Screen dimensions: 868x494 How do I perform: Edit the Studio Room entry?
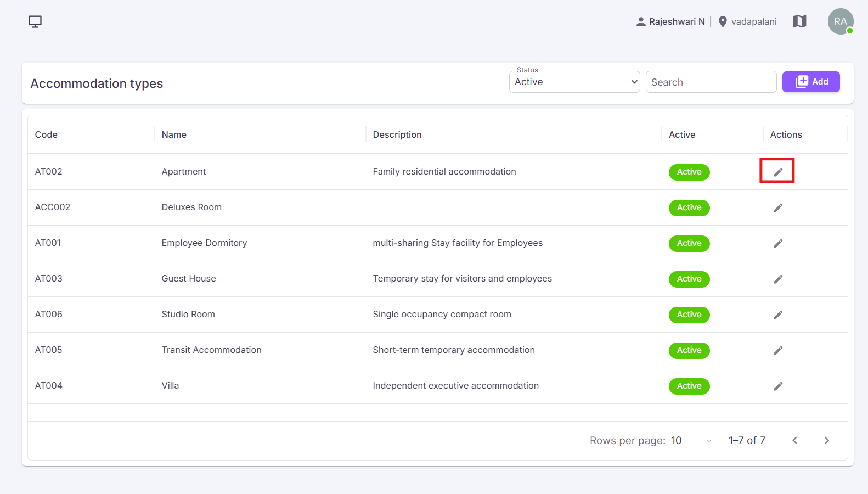(x=778, y=315)
